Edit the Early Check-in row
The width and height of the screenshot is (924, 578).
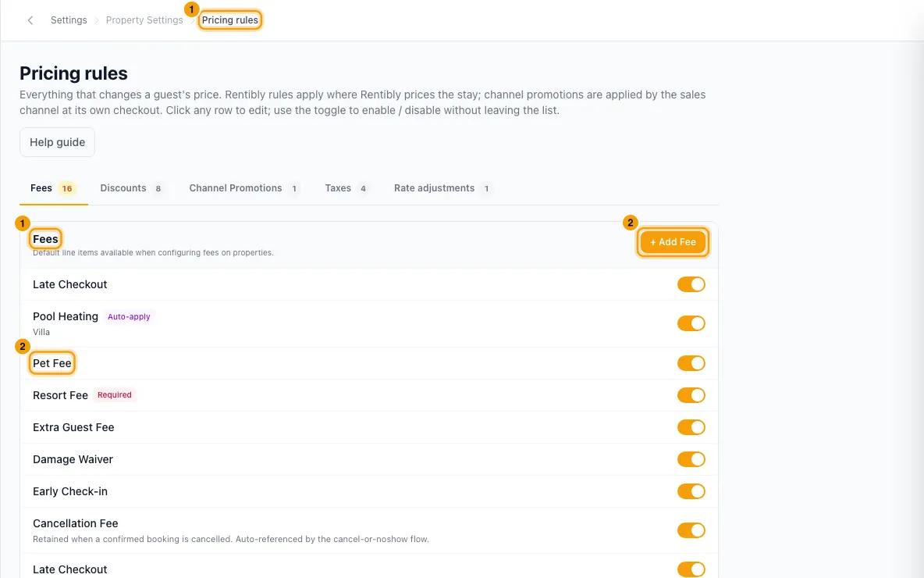pyautogui.click(x=369, y=491)
